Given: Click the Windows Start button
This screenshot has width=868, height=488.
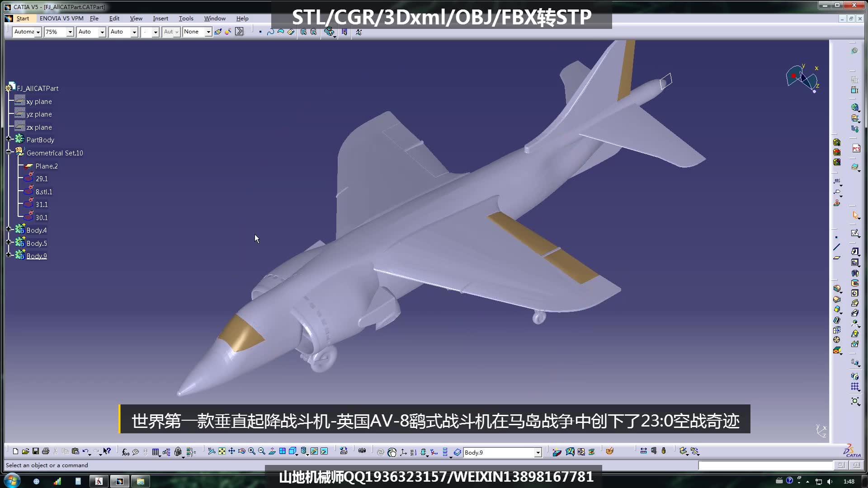Looking at the screenshot, I should coord(11,480).
